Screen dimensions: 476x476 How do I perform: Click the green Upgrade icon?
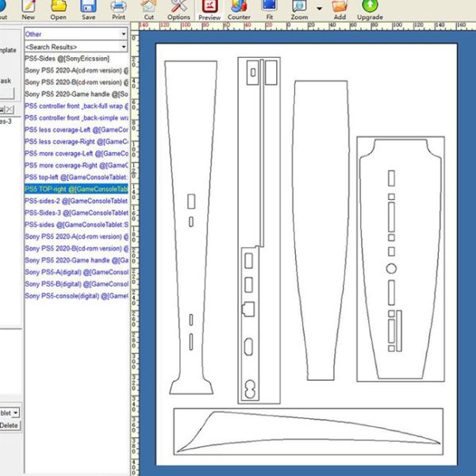370,10
